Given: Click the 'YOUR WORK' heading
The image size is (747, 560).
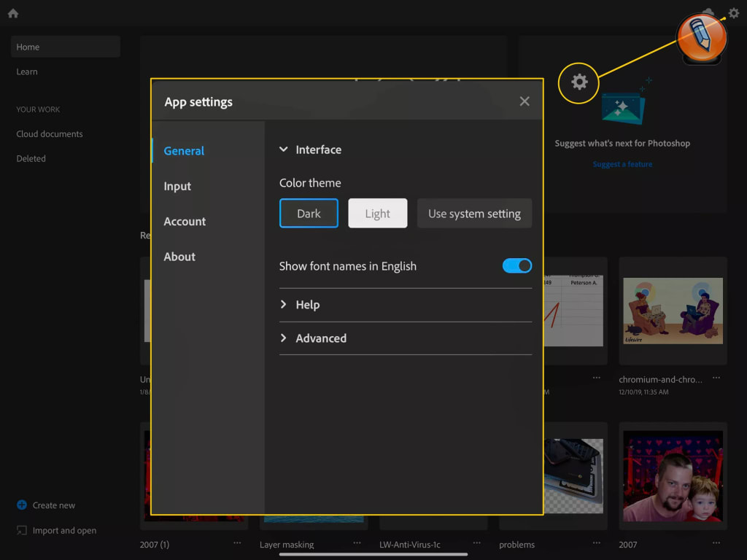Looking at the screenshot, I should [x=38, y=109].
